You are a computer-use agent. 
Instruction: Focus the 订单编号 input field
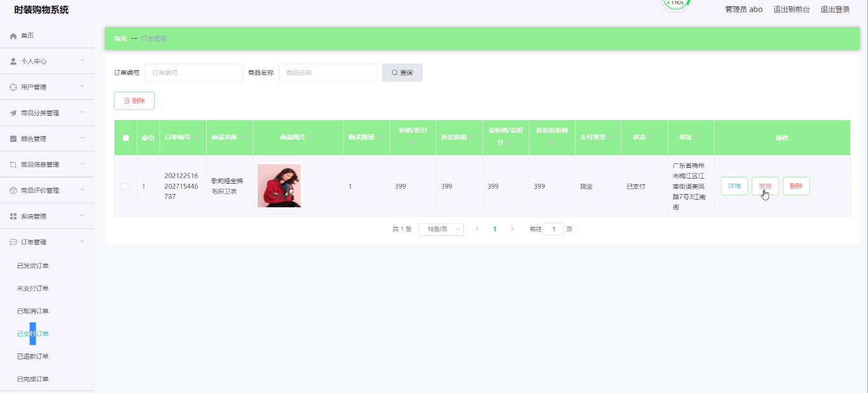[194, 72]
